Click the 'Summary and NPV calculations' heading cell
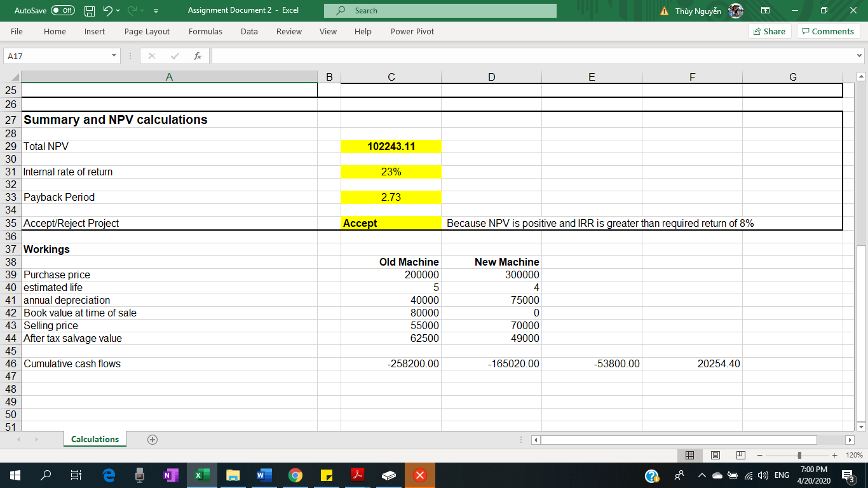Screen dimensions: 868x488 (169, 119)
